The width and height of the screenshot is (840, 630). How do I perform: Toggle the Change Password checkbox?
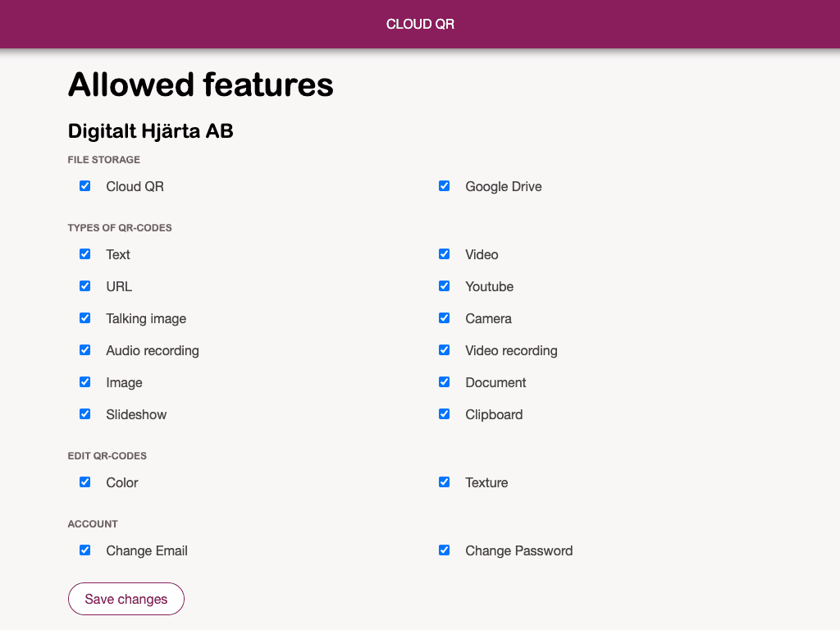click(x=444, y=550)
